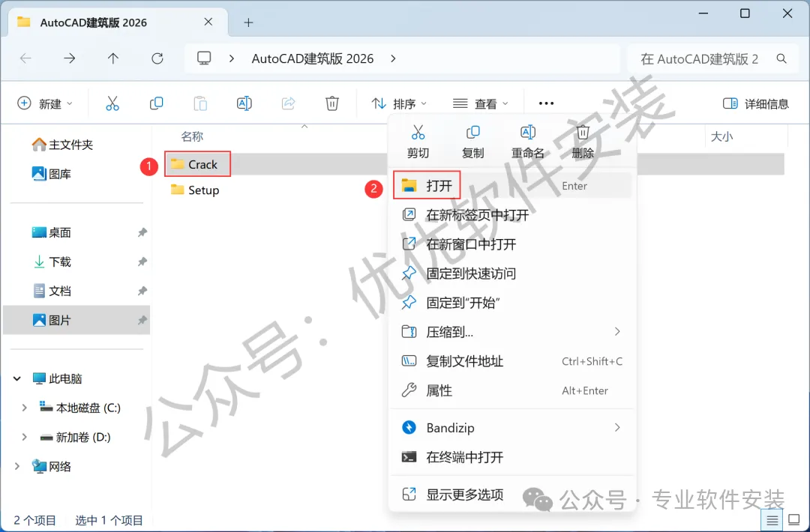The height and width of the screenshot is (532, 810).
Task: Go up one folder level
Action: pyautogui.click(x=113, y=58)
